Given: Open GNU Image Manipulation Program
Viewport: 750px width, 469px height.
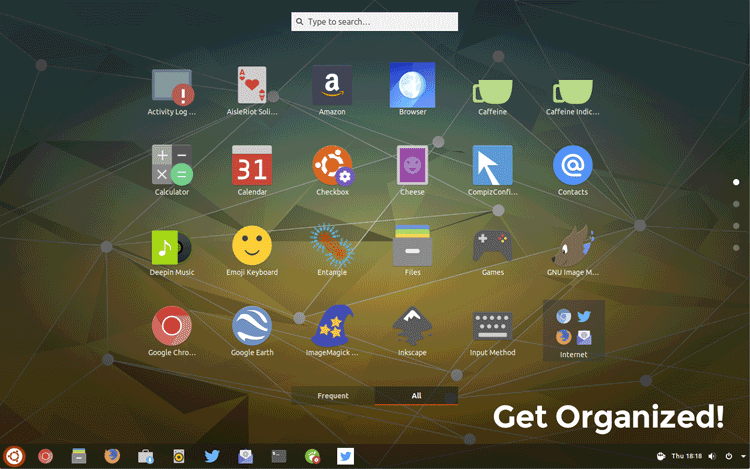Looking at the screenshot, I should tap(573, 246).
